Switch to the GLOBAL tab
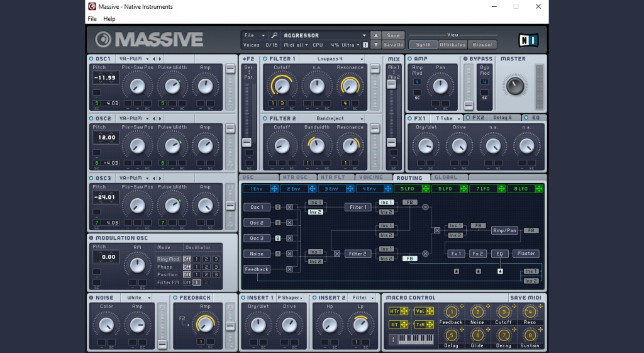 pyautogui.click(x=449, y=177)
